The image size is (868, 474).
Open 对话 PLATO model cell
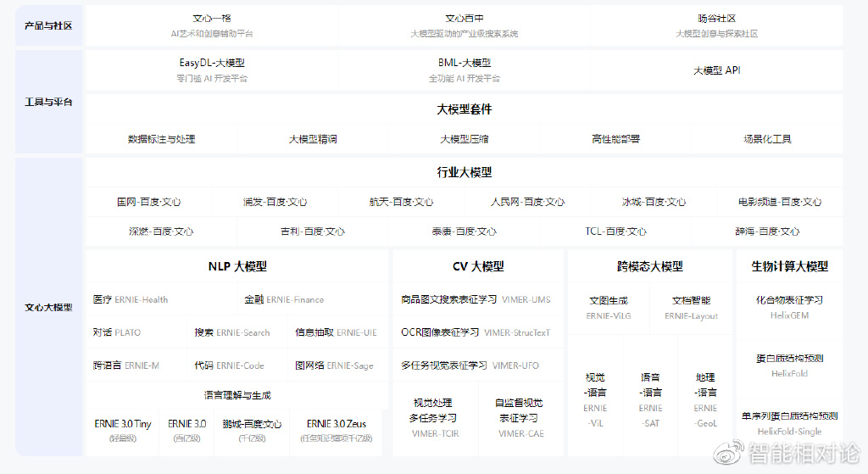(x=136, y=332)
